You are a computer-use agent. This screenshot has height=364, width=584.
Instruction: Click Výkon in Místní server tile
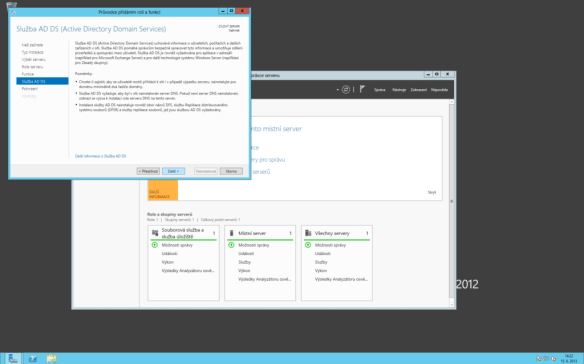click(244, 271)
